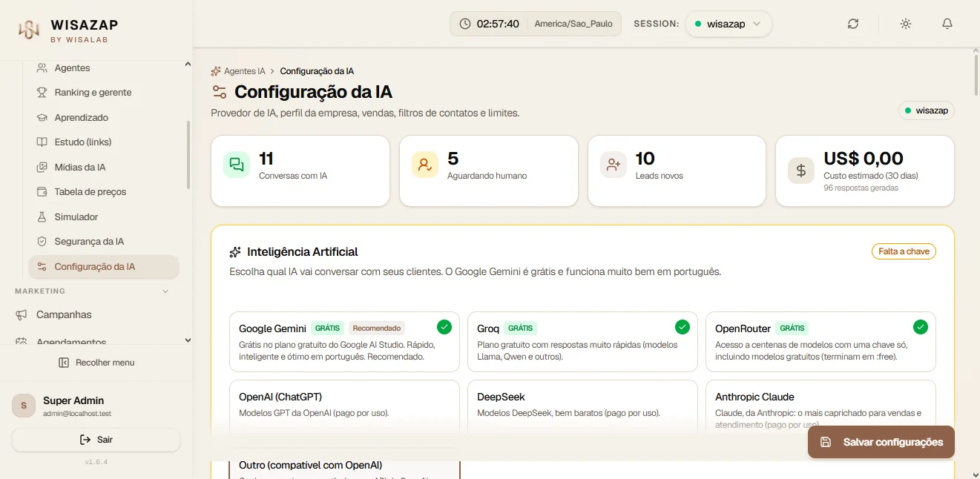Screen dimensions: 980x479
Task: Click Recolher menu to collapse sidebar
Action: coord(96,363)
